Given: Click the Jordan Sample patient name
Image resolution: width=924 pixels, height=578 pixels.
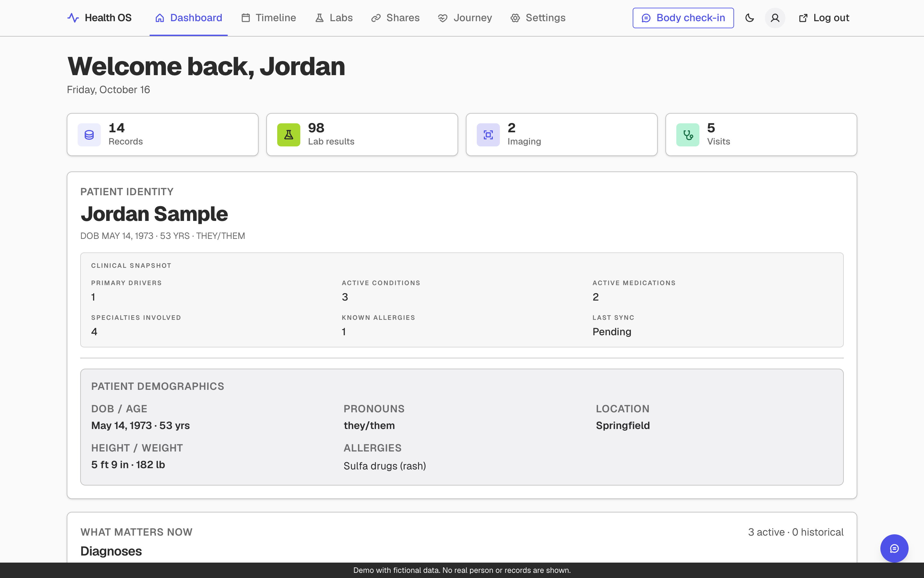Looking at the screenshot, I should [x=154, y=214].
